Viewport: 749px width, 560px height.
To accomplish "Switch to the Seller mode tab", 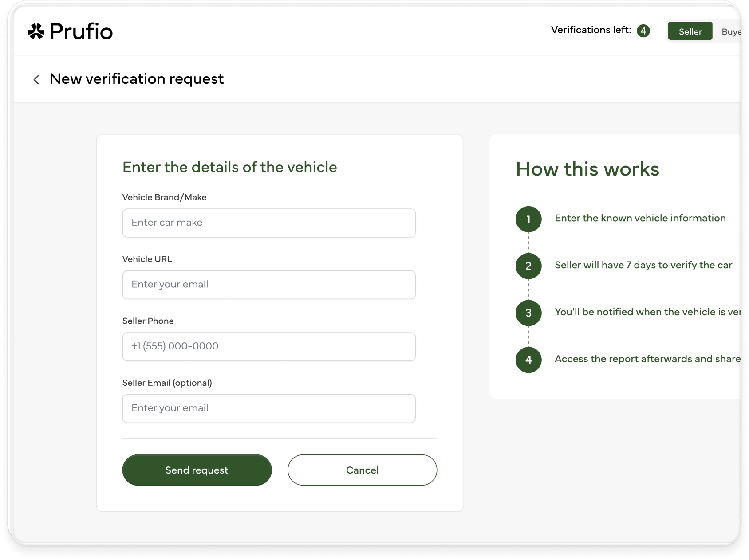I will point(690,31).
